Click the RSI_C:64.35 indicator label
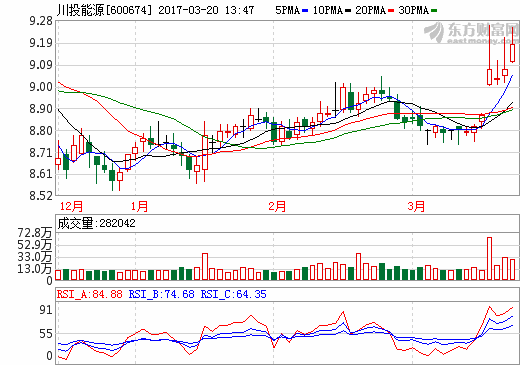This screenshot has height=365, width=520. click(233, 294)
